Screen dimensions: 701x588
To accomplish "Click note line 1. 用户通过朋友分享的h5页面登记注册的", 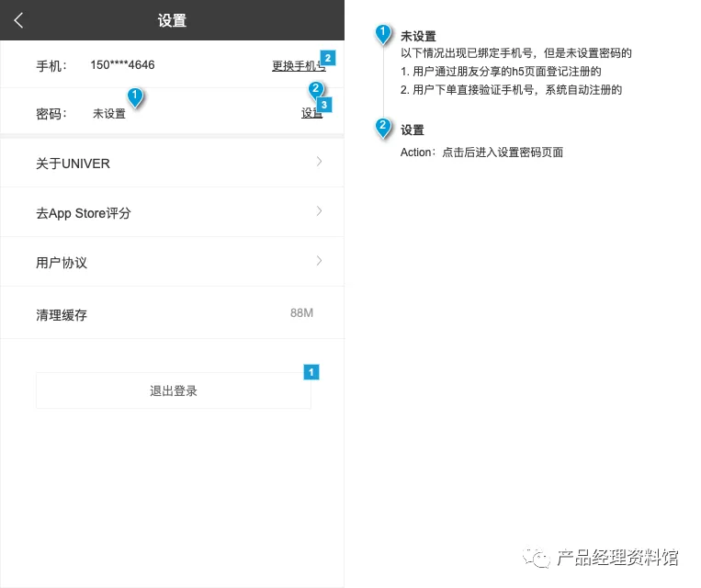I will 501,72.
